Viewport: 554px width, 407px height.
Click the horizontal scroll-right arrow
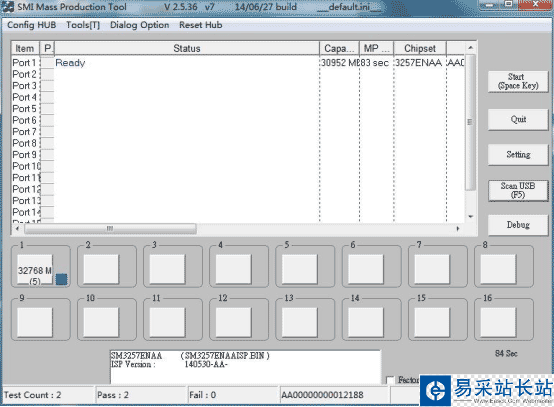[458, 229]
